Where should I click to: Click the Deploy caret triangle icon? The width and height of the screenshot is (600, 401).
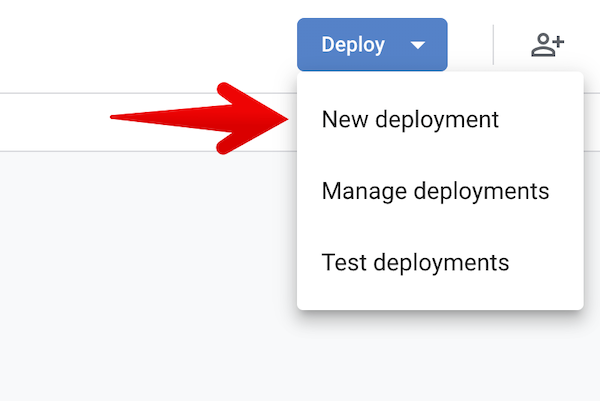coord(418,46)
